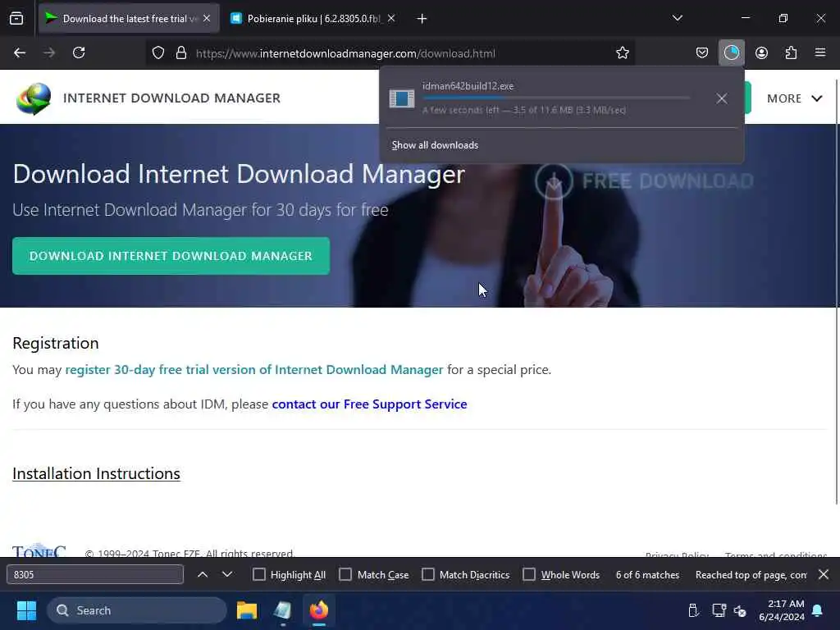Enable Match Diacritics checkbox
This screenshot has height=630, width=840.
coord(428,574)
